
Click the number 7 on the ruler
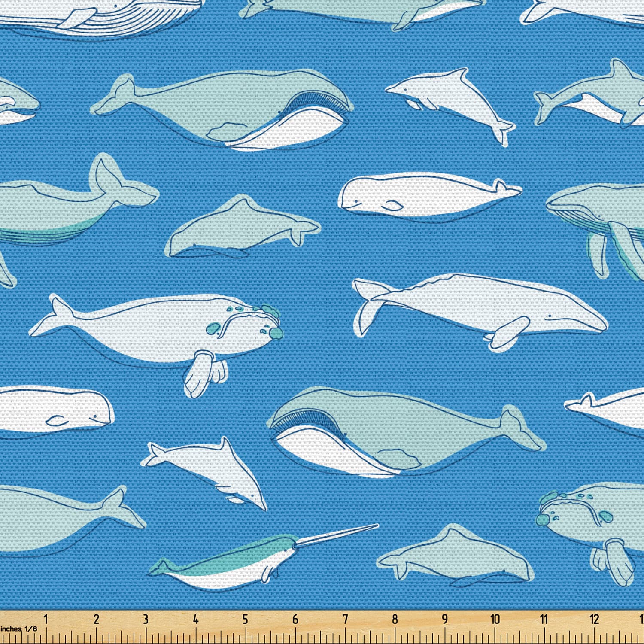(345, 619)
